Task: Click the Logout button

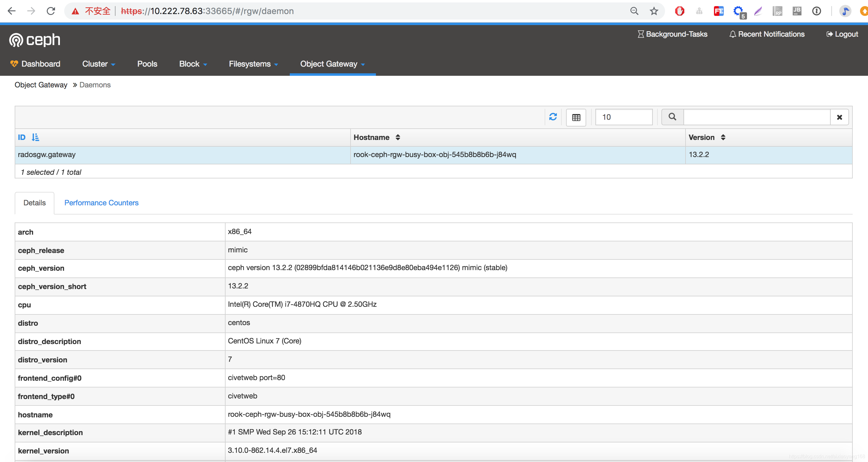Action: pos(842,35)
